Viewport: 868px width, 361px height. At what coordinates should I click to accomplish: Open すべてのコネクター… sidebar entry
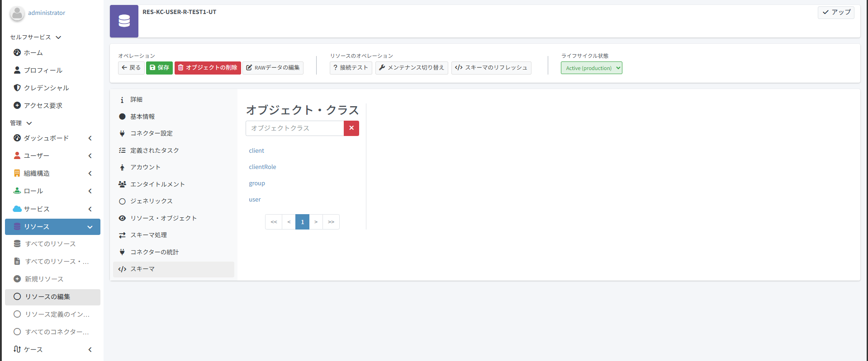coord(52,332)
